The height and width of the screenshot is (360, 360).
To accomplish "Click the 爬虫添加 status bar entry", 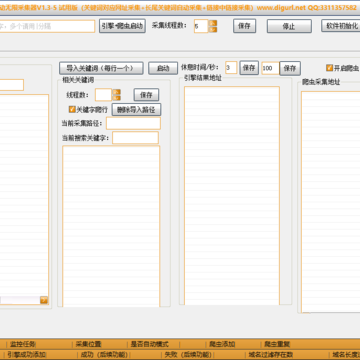I will (x=222, y=344).
